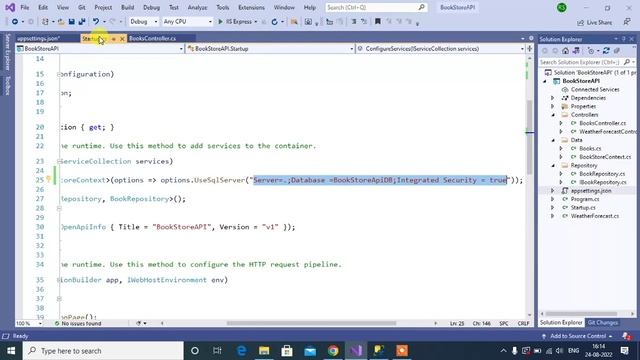This screenshot has width=640, height=360.
Task: Select BookStoreContext.cs in Solution Explorer
Action: [605, 157]
